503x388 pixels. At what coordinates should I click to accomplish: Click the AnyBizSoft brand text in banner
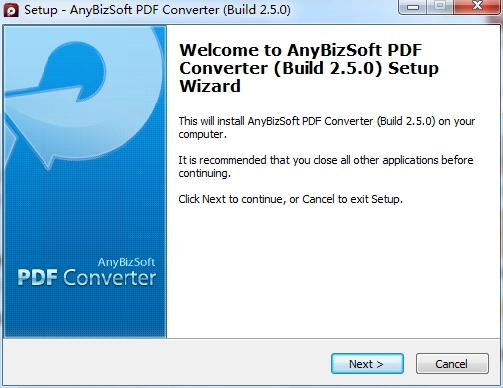pos(126,262)
